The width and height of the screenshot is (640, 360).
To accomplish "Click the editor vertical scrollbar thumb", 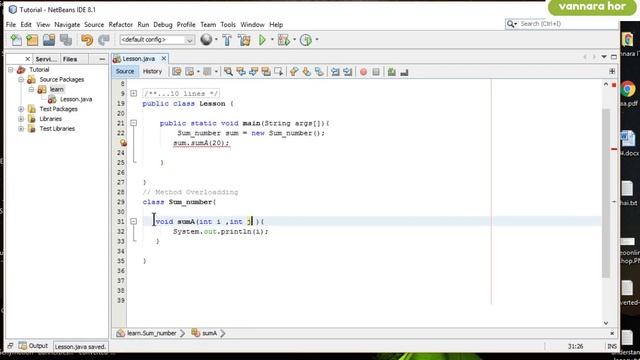I will coord(606,193).
